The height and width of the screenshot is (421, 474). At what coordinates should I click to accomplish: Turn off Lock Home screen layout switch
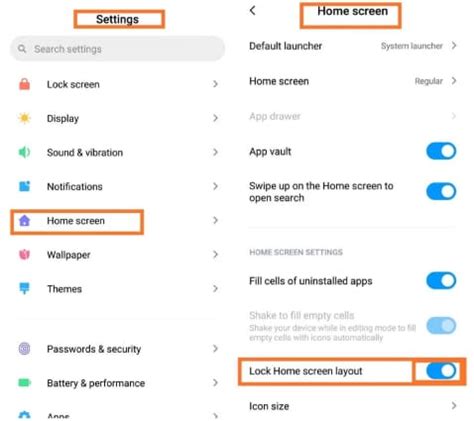(x=441, y=371)
